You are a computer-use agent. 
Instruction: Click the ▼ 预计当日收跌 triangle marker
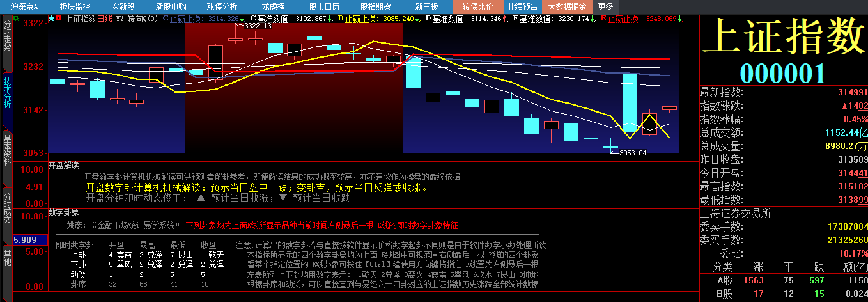tap(283, 198)
